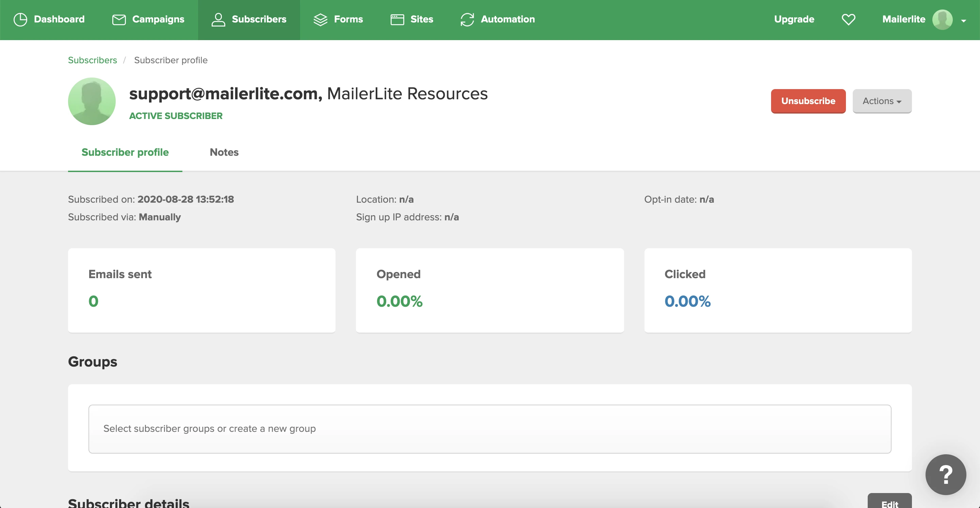The height and width of the screenshot is (508, 980).
Task: Open the account menu caret arrow
Action: pos(963,21)
